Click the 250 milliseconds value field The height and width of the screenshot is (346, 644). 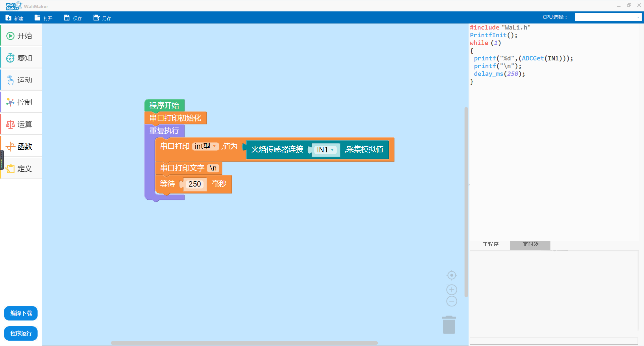[195, 184]
